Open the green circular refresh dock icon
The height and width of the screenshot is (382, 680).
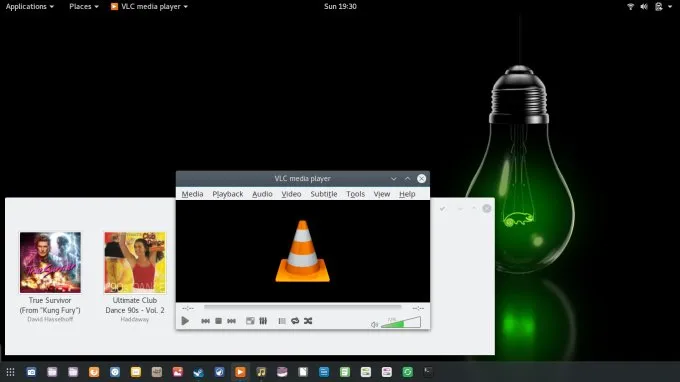point(408,372)
